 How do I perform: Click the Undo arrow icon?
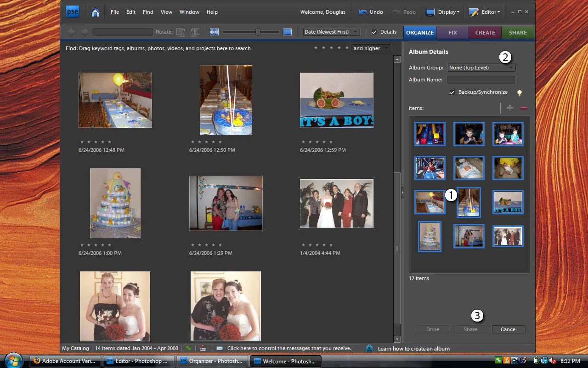pyautogui.click(x=363, y=12)
